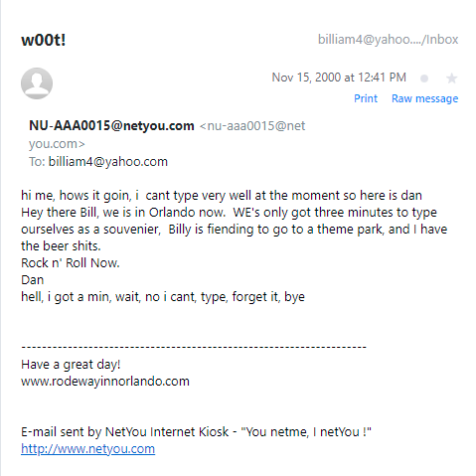The image size is (476, 476).
Task: Click the "To:" label
Action: pyautogui.click(x=37, y=162)
